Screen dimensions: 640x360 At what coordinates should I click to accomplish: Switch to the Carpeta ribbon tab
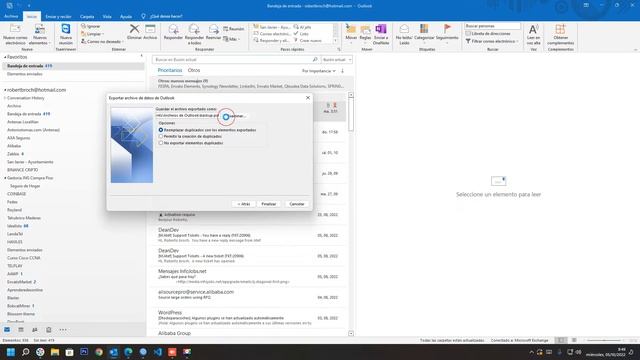point(87,17)
